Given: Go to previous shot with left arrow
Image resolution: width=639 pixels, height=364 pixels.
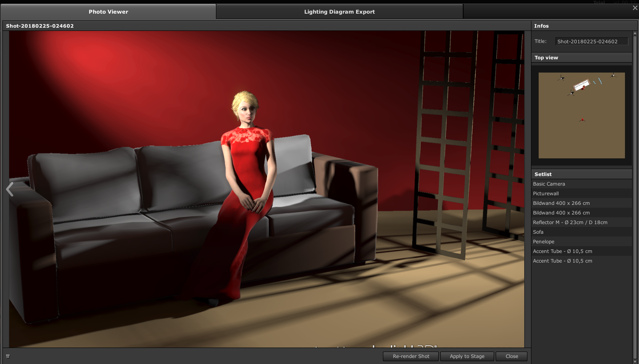Looking at the screenshot, I should click(x=10, y=189).
